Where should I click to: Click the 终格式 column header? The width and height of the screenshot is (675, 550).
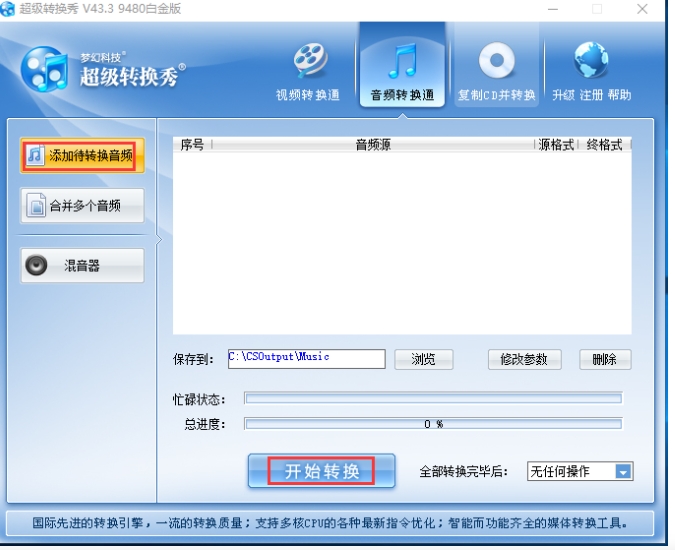pos(604,145)
